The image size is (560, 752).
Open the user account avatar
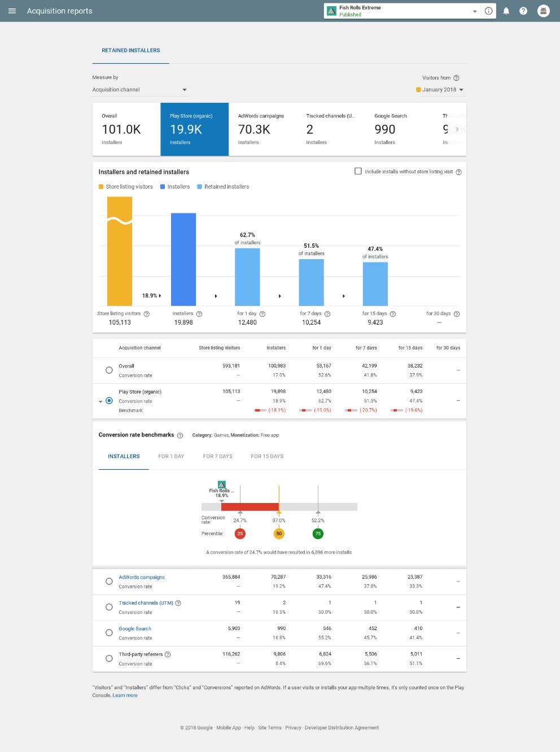click(x=544, y=11)
